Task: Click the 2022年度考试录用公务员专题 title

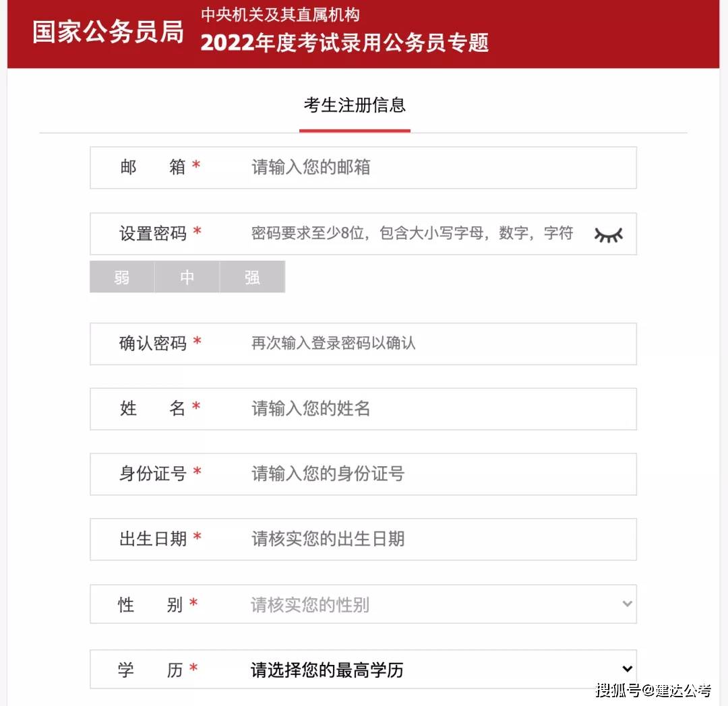Action: coord(344,43)
